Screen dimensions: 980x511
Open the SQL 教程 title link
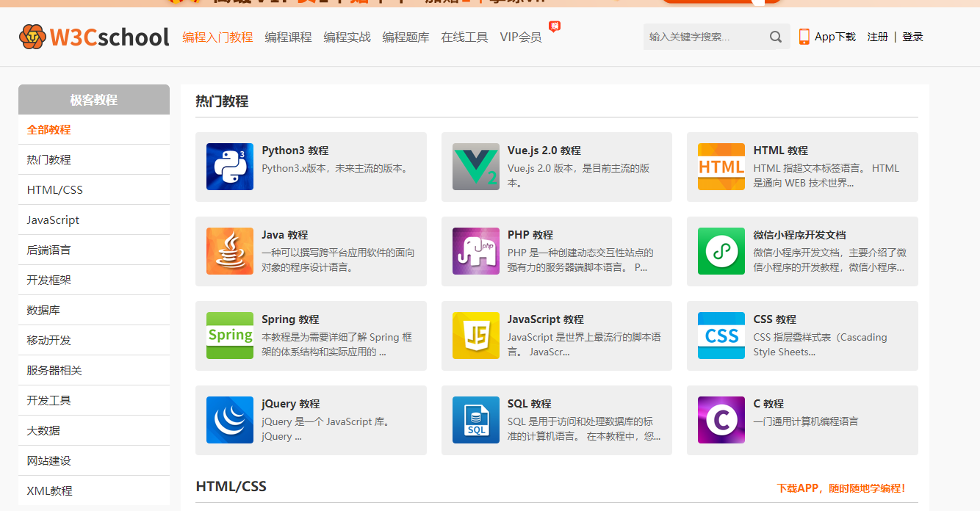tap(530, 404)
